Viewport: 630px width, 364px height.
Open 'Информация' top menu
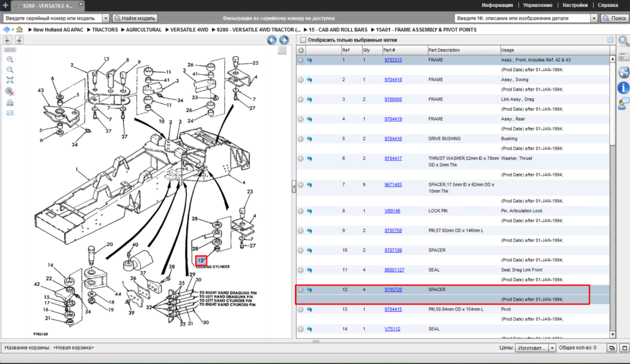tap(497, 5)
